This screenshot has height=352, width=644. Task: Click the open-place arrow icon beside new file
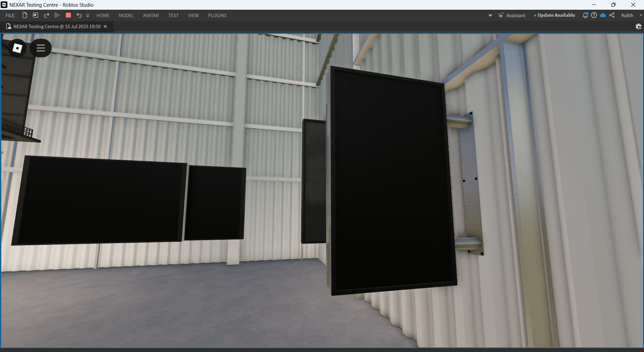pos(35,15)
